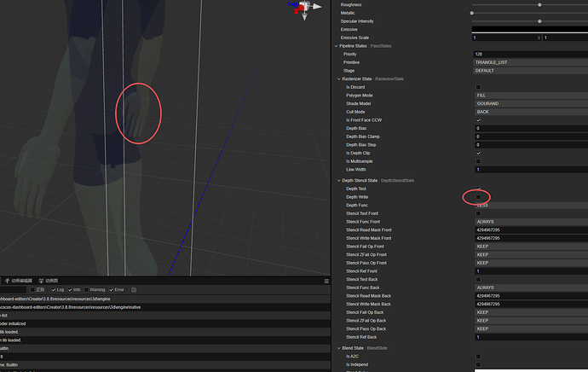Uncheck Is Front Face CCW
588x372 pixels.
click(x=478, y=120)
